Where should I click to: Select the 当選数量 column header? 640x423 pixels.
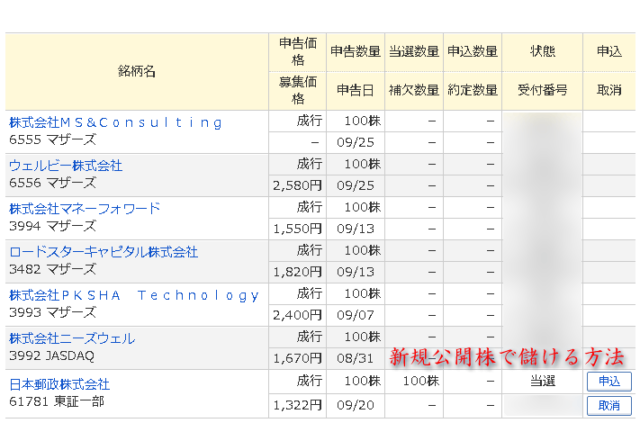[414, 52]
